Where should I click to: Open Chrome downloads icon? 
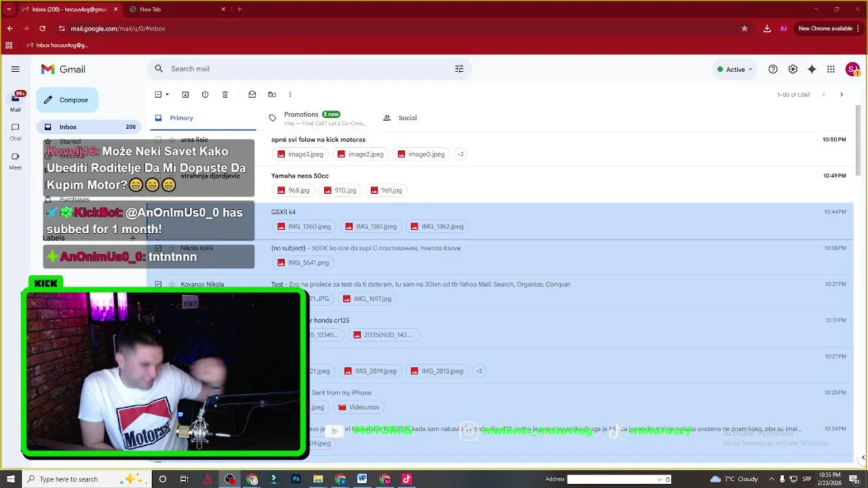click(x=767, y=28)
